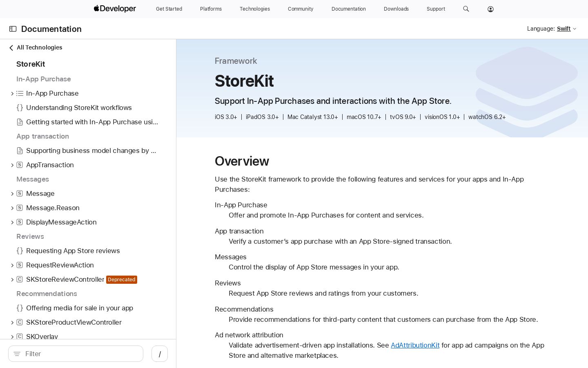The image size is (588, 368).
Task: Click the struct icon beside Message.Reason
Action: coord(20,208)
